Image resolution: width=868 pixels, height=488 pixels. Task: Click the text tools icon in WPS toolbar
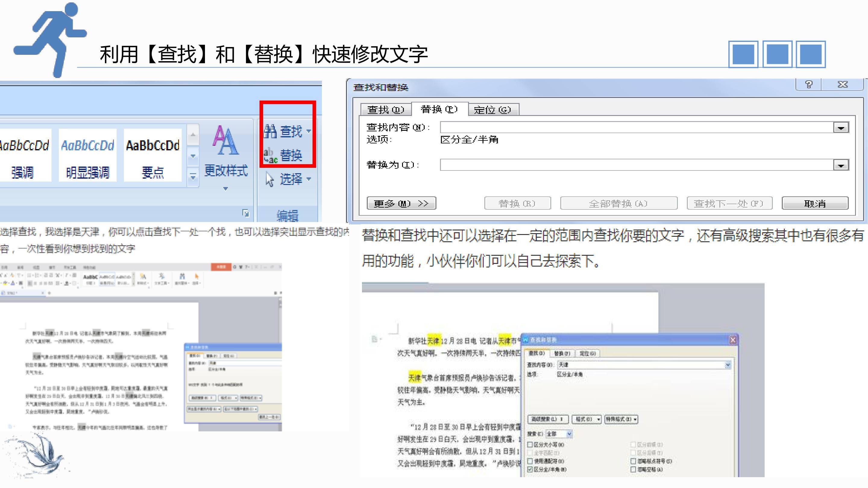point(162,276)
